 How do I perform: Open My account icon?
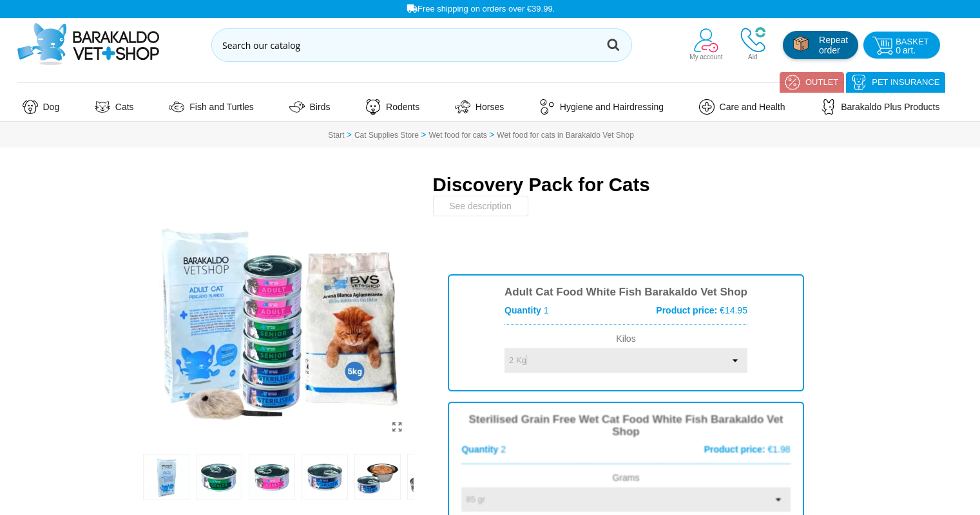(x=706, y=40)
